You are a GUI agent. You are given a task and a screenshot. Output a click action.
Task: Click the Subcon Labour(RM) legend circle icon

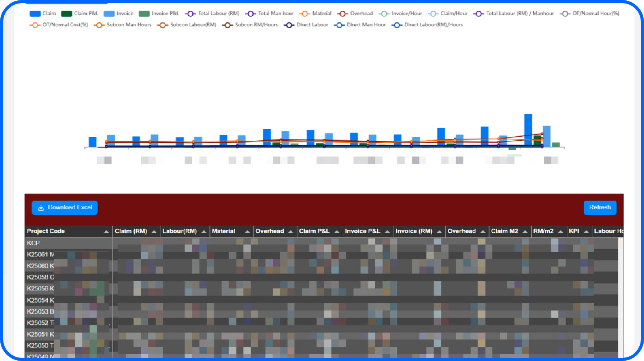[162, 25]
